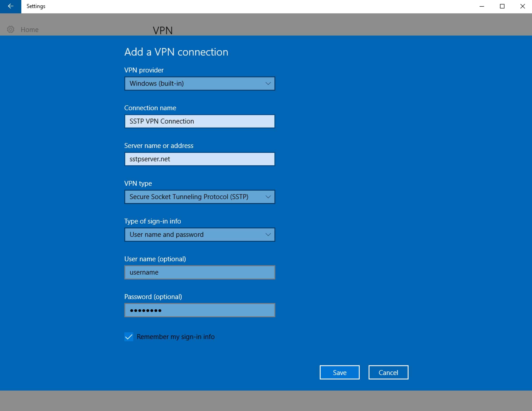Cancel adding the VPN connection
This screenshot has width=532, height=411.
click(x=388, y=373)
